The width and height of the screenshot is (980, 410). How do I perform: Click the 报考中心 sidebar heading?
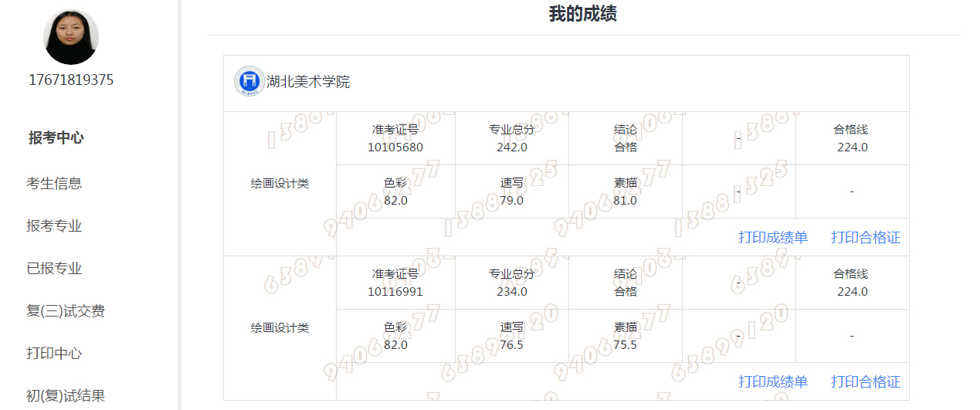tap(56, 137)
